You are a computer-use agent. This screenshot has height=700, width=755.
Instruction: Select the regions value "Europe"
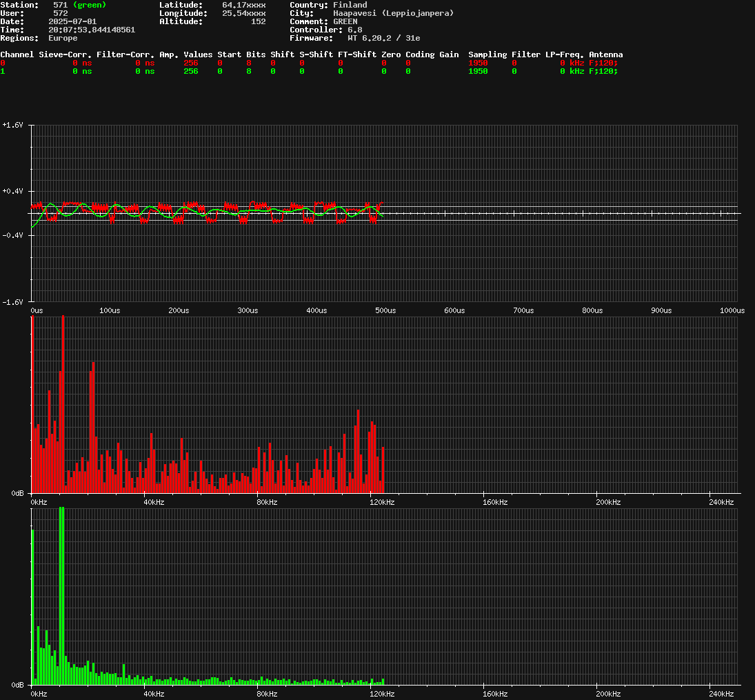(63, 37)
